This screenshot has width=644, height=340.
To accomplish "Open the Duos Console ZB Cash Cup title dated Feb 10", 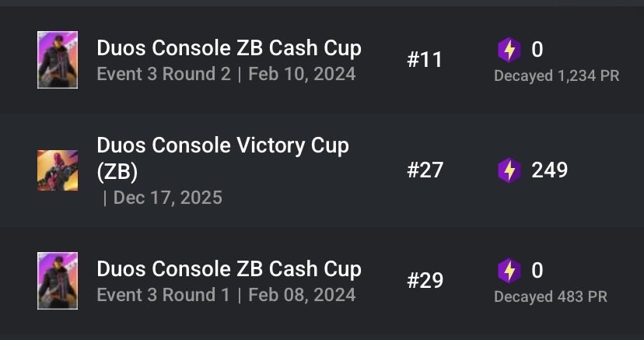I will tap(229, 48).
